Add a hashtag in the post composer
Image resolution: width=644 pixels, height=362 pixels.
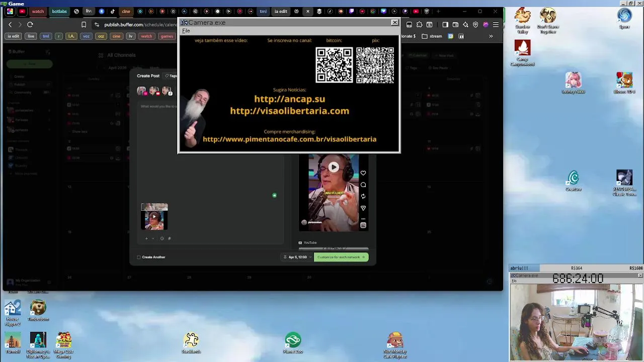click(169, 238)
